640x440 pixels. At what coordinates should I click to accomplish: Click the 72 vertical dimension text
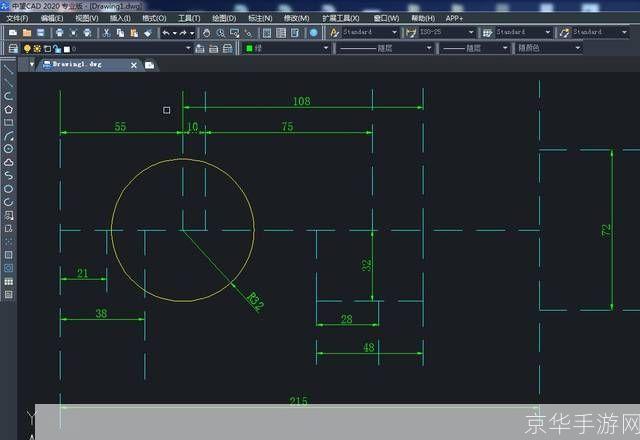coord(607,230)
